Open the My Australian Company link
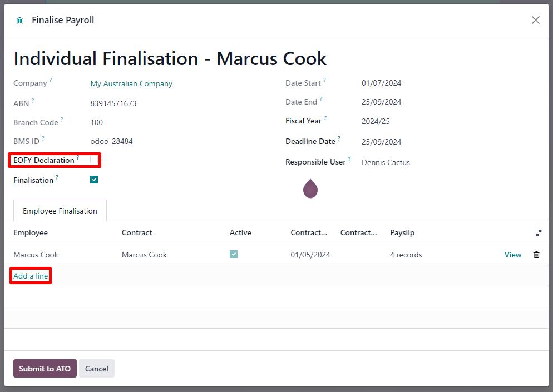The width and height of the screenshot is (553, 392). pyautogui.click(x=131, y=83)
